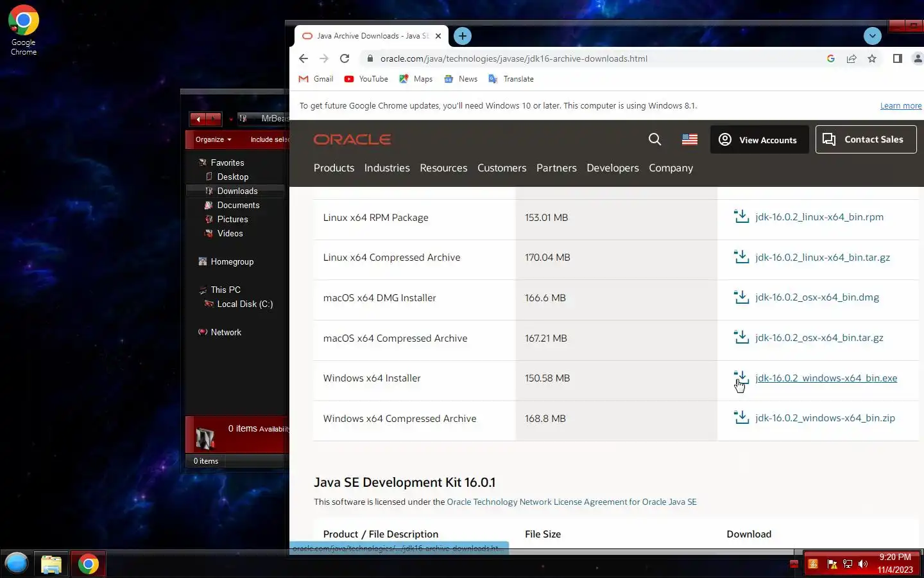Image resolution: width=924 pixels, height=578 pixels.
Task: Open Translate bookmark
Action: [511, 79]
